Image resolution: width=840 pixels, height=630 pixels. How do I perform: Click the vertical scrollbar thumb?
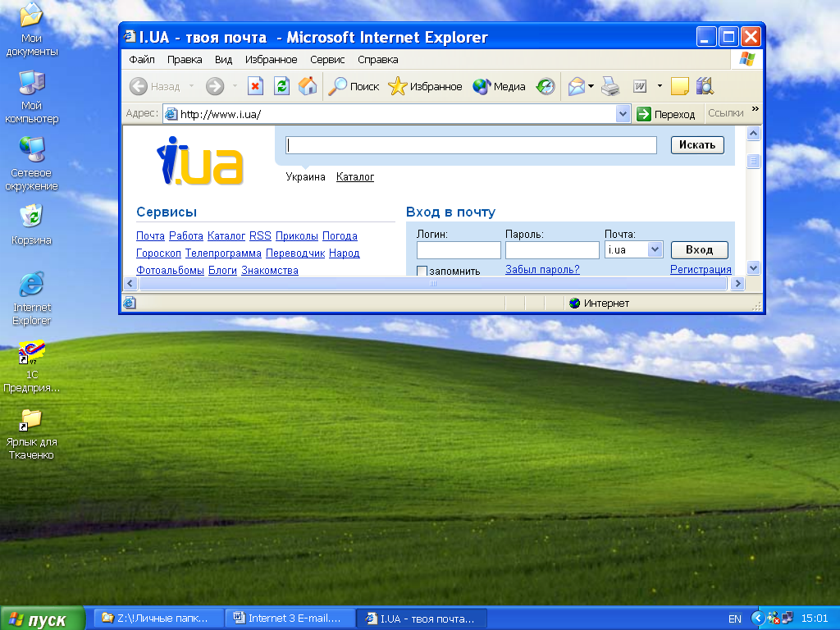[x=754, y=161]
